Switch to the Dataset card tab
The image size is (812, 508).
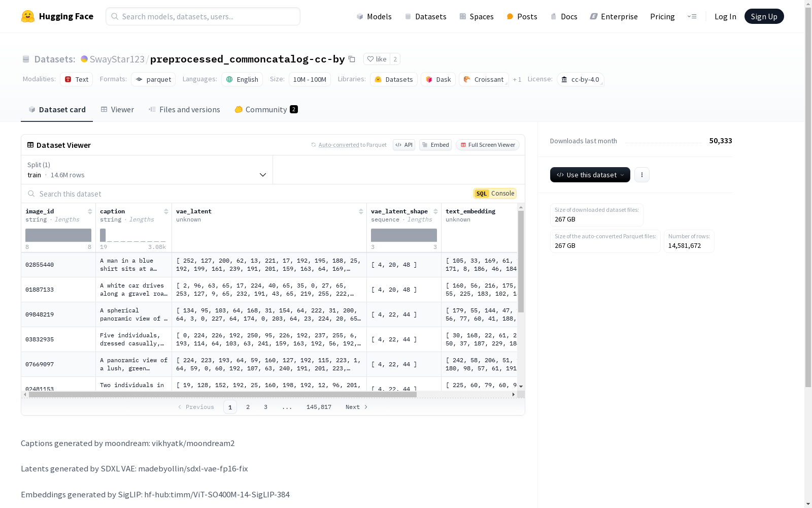(57, 110)
